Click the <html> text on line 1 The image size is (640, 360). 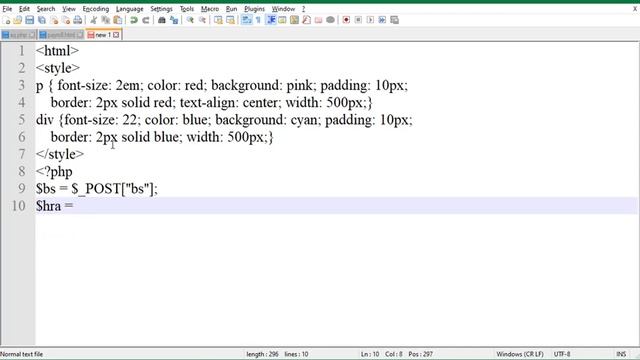tap(57, 51)
